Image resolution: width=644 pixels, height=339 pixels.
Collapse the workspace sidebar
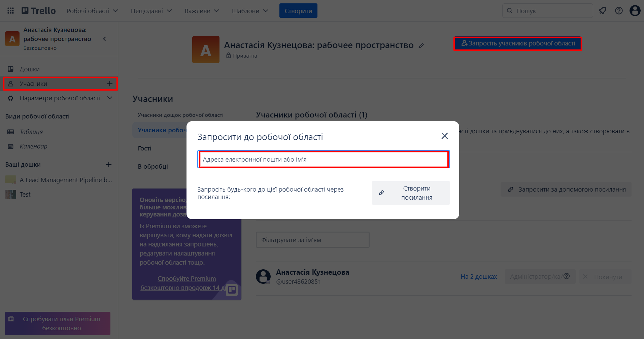(x=104, y=39)
